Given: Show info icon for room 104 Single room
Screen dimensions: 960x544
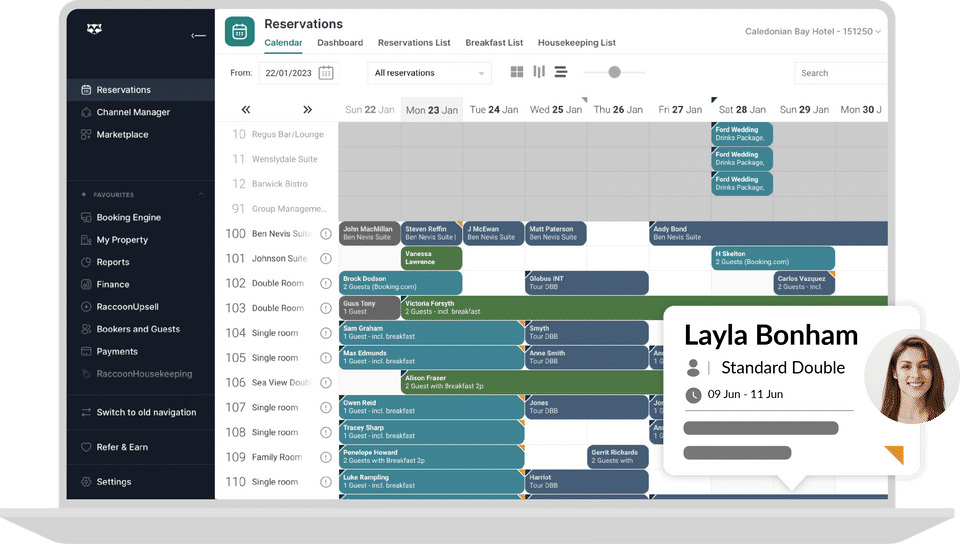Looking at the screenshot, I should [326, 333].
